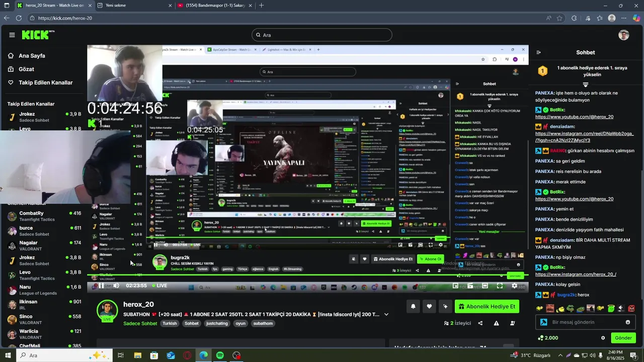644x362 pixels.
Task: Open burce channel in the sidebar
Action: click(43, 231)
